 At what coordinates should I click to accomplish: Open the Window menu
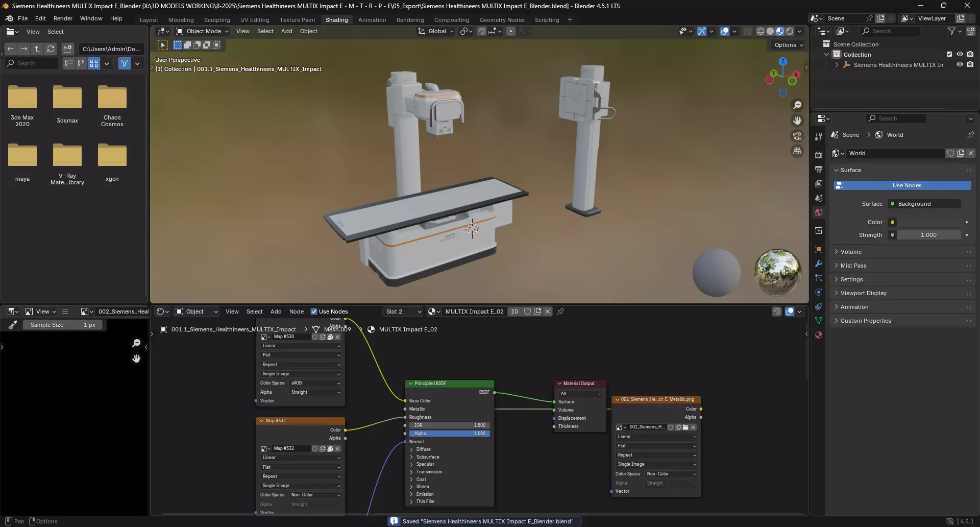[91, 18]
